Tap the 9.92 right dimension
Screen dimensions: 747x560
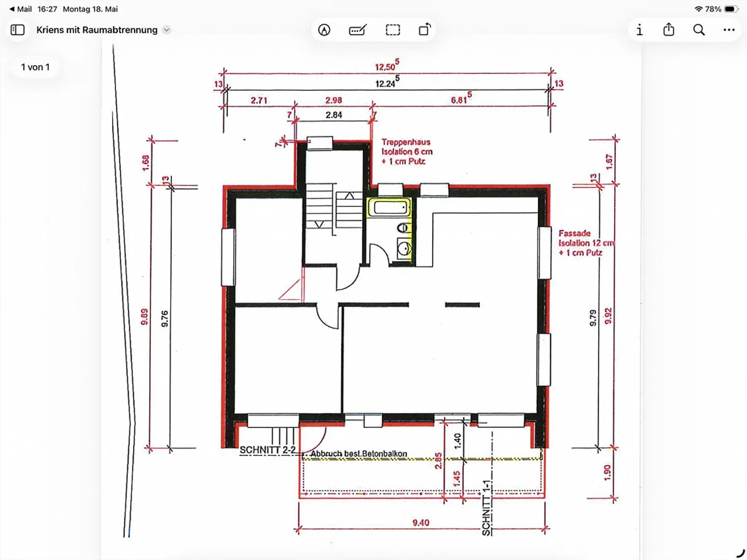pos(608,316)
